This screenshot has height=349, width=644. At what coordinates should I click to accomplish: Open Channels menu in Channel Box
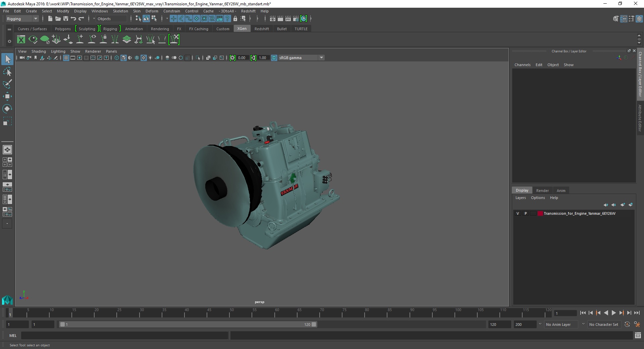click(x=522, y=65)
